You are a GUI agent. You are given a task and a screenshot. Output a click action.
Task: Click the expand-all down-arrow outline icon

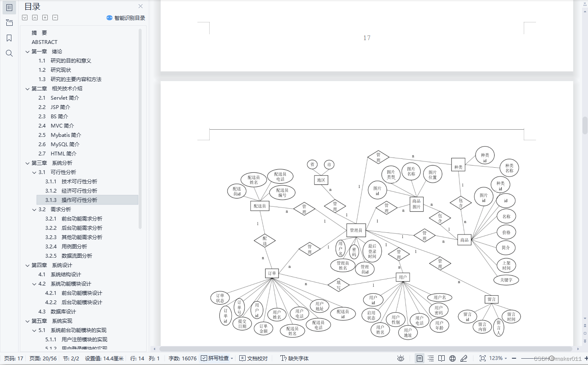coord(25,18)
